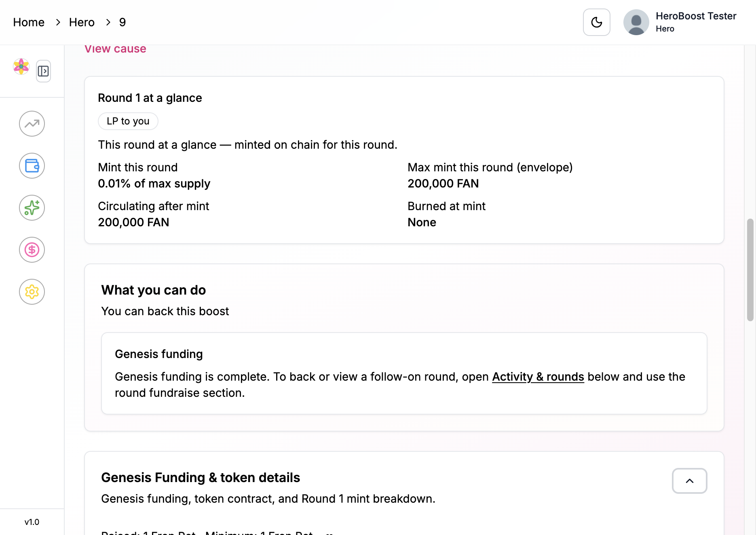Expand the sidebar panel toggle

pyautogui.click(x=43, y=71)
